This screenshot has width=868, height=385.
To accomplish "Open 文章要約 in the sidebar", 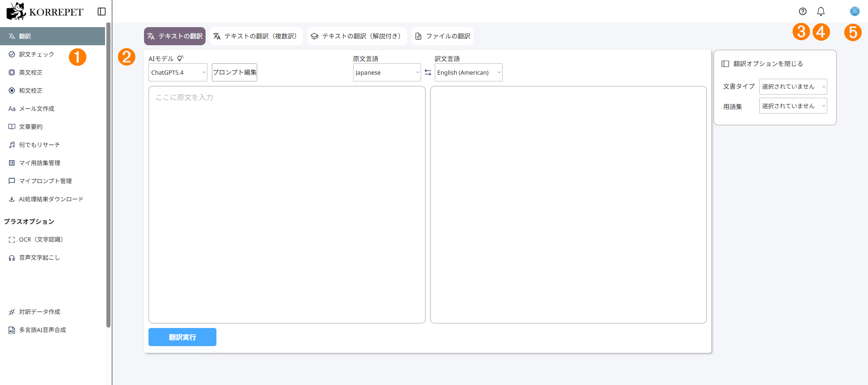I will (x=53, y=127).
